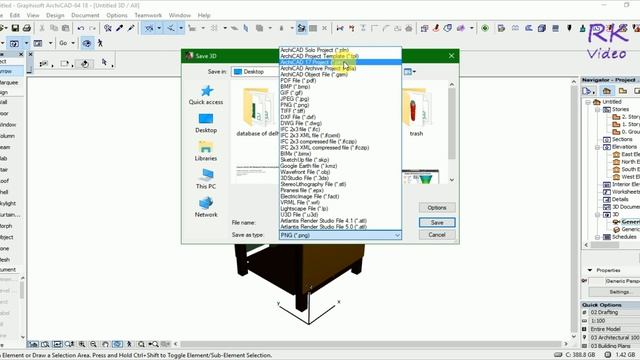The image size is (640, 360).
Task: Click the Save button in dialog
Action: point(437,222)
